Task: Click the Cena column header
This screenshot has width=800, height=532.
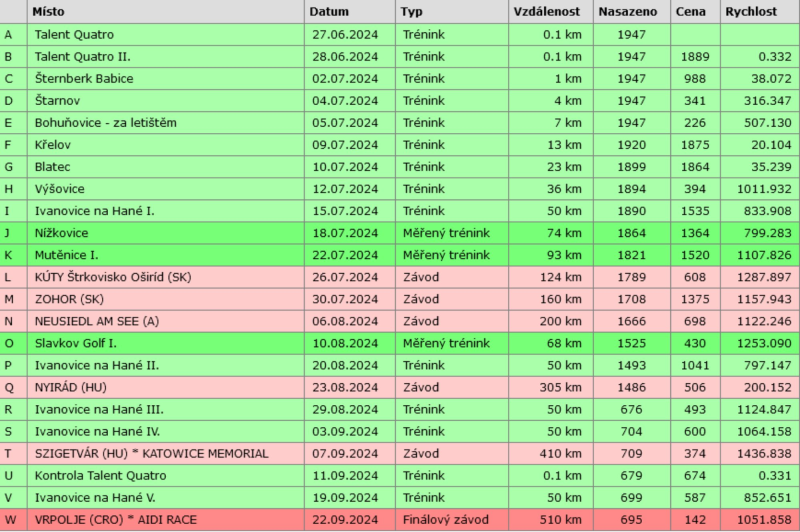Action: 688,12
